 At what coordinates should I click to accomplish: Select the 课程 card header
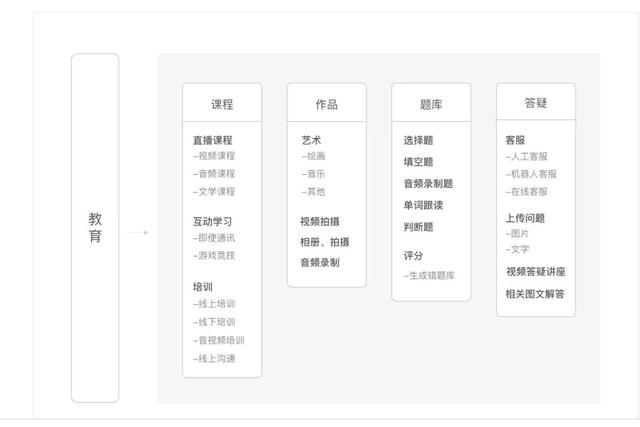point(222,103)
